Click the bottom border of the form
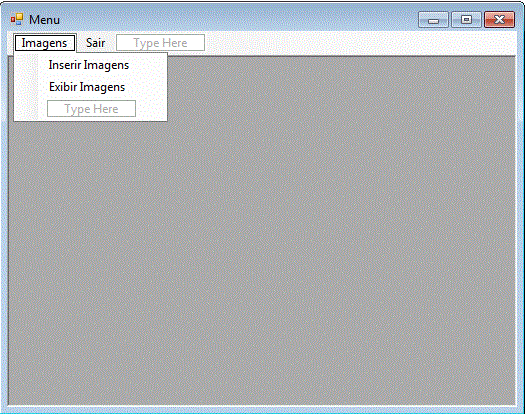This screenshot has width=526, height=418. 262,409
